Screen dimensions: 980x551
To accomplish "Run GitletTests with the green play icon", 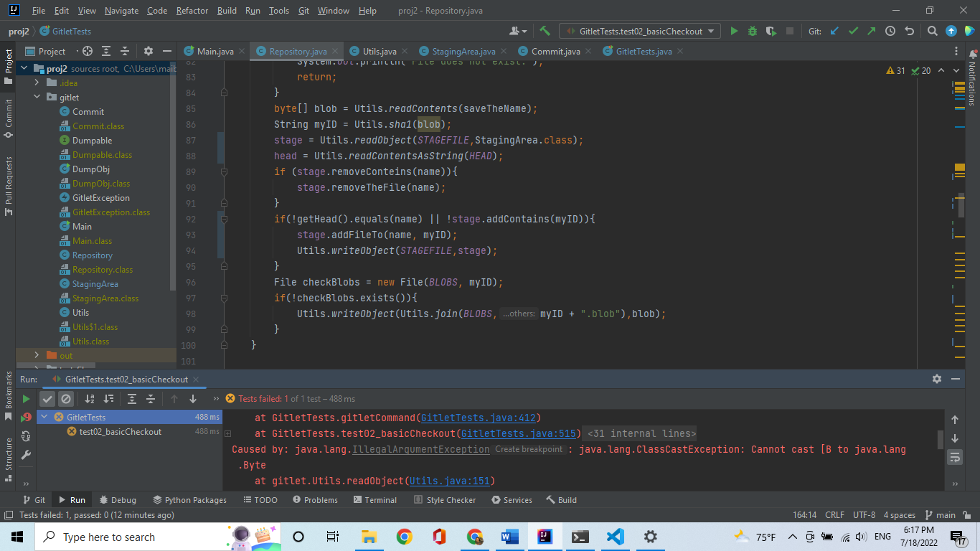I will click(x=734, y=31).
